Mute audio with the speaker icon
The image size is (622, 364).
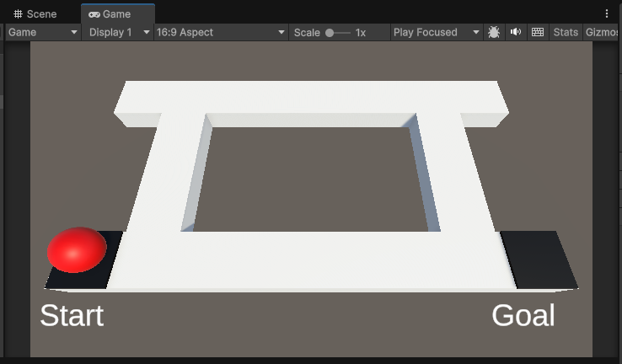[516, 32]
